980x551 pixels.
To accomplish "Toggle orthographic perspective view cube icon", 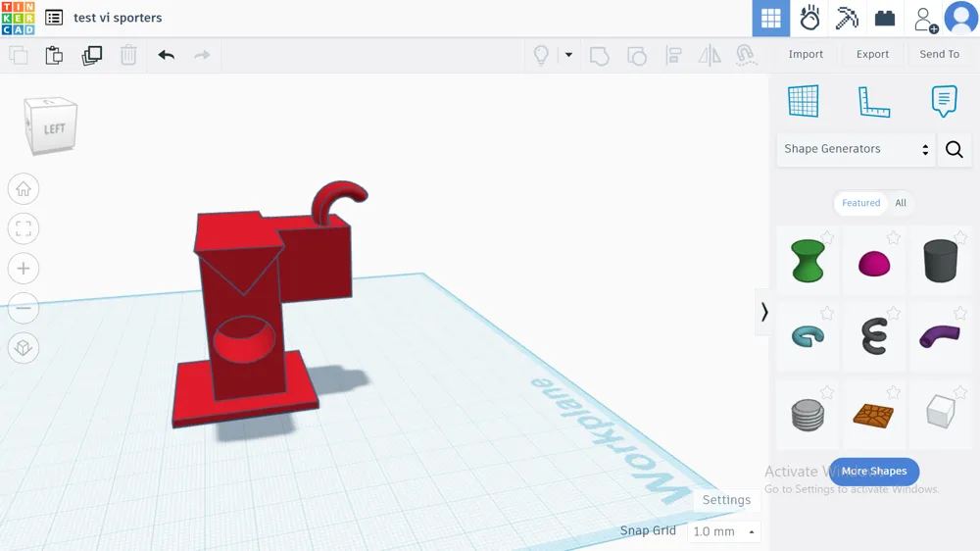I will (x=24, y=348).
